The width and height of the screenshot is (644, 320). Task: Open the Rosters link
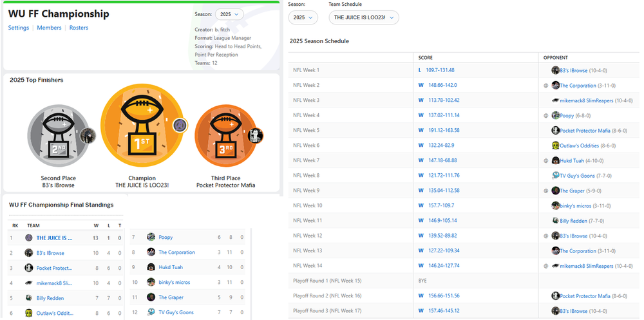pos(79,28)
